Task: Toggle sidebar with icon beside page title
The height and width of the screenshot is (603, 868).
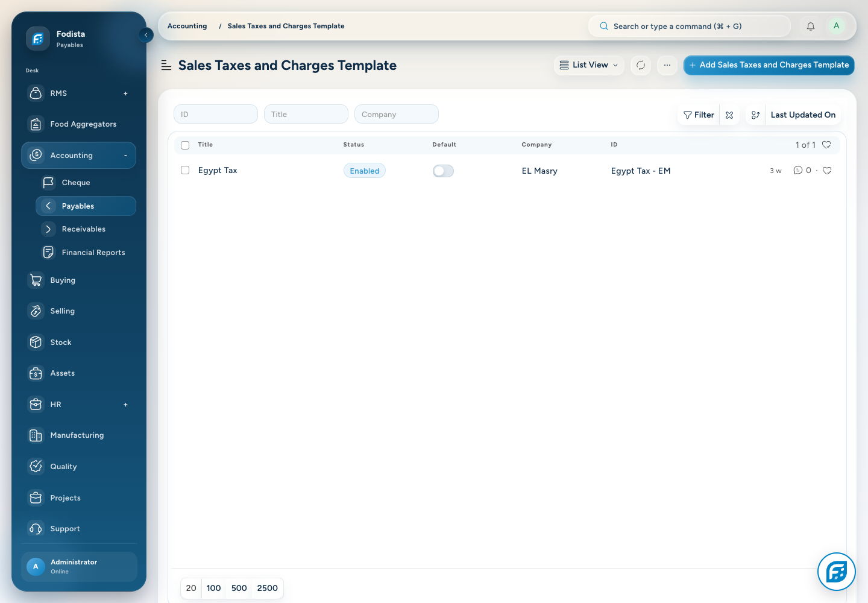Action: point(166,65)
